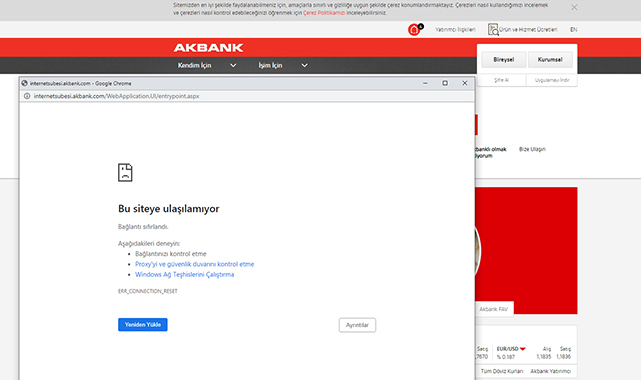
Task: Click the sad page error icon
Action: coord(125,172)
